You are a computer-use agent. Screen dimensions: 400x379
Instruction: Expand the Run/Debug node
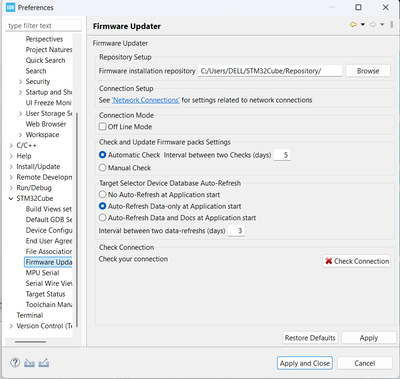11,188
